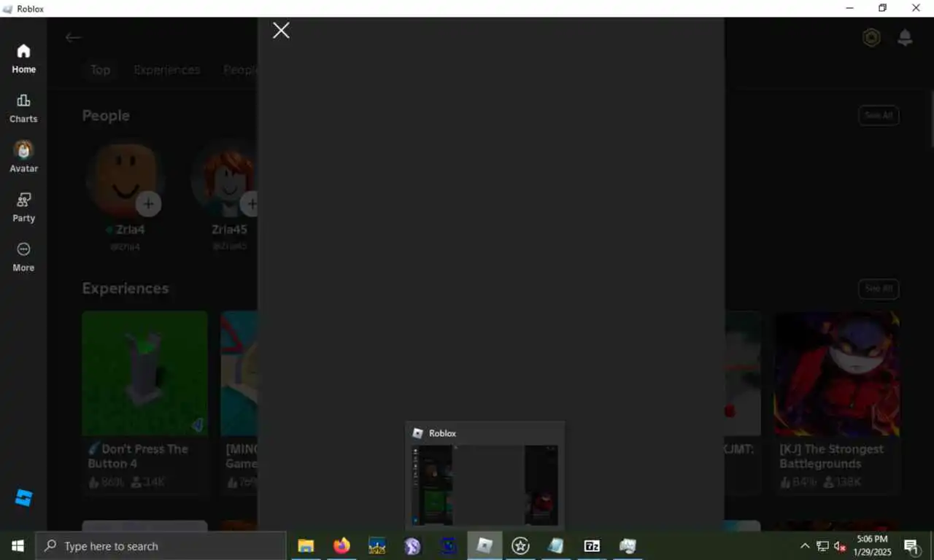Open the Windows Start menu
Image resolution: width=934 pixels, height=560 pixels.
pos(18,546)
